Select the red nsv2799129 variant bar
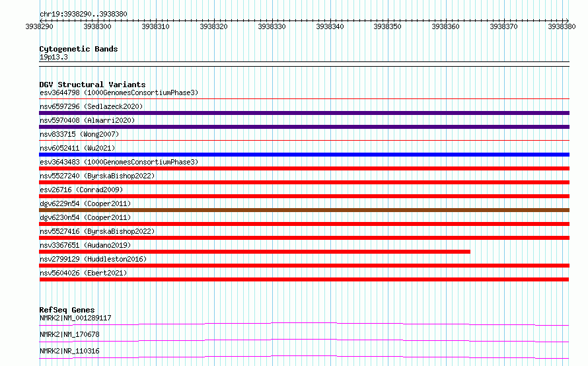 pyautogui.click(x=304, y=266)
